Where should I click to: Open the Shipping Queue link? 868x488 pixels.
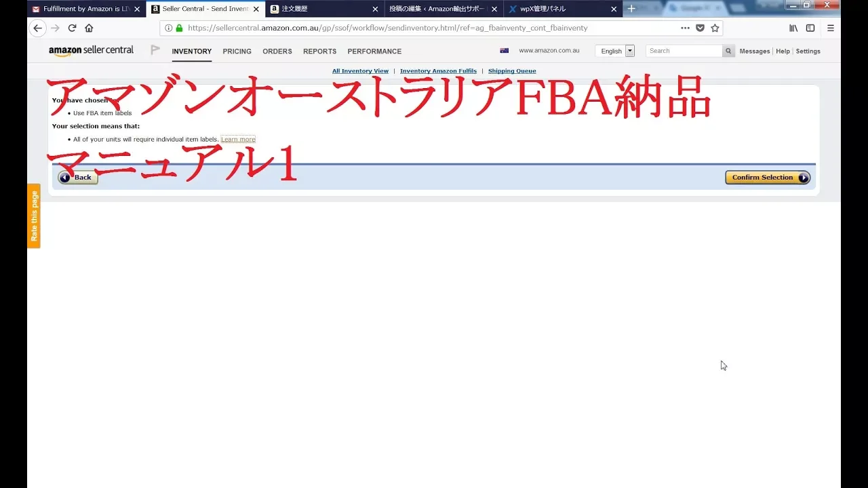point(512,71)
